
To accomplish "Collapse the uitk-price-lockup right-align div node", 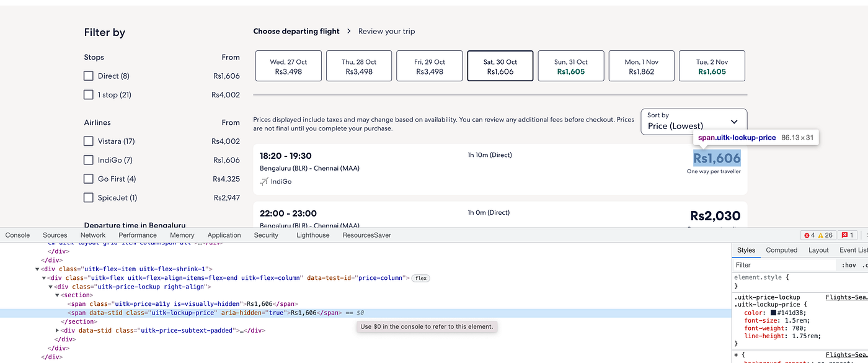I will tap(51, 287).
